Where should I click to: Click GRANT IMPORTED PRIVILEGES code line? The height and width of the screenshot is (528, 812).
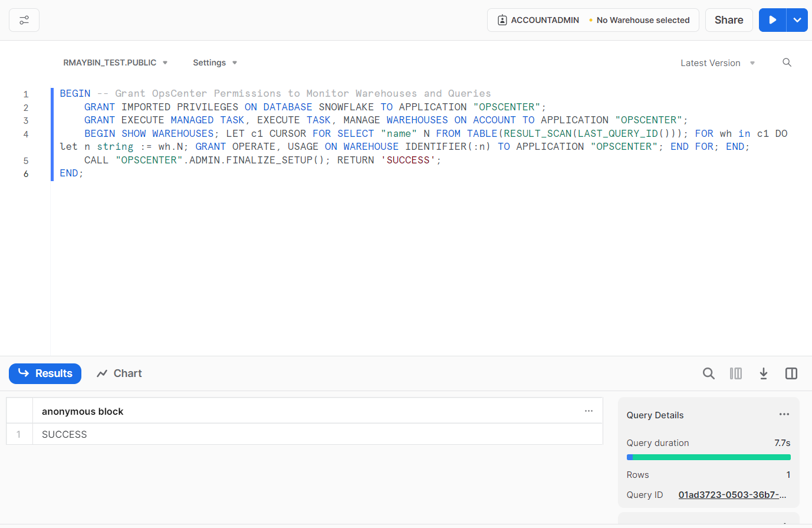point(315,107)
